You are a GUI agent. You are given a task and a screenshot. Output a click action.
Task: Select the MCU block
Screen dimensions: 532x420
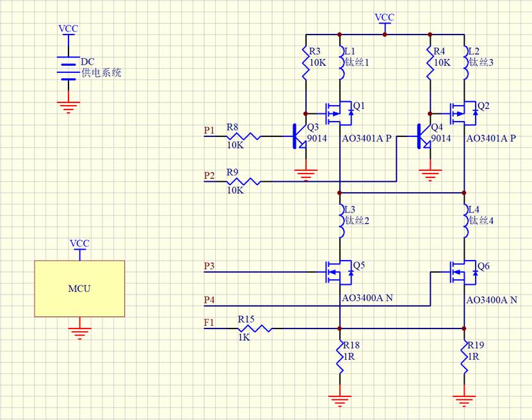point(79,289)
